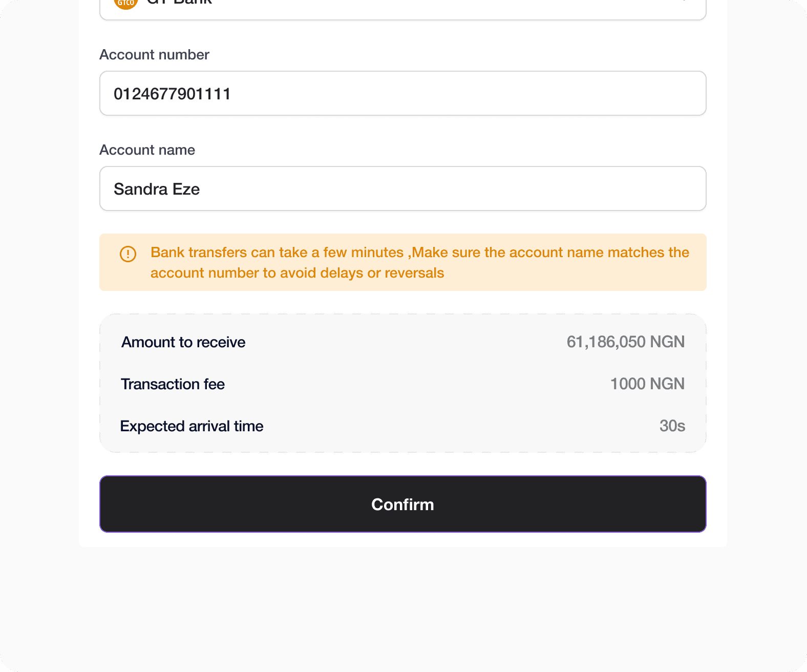Click the 61,186,050 NGN amount value

[625, 342]
